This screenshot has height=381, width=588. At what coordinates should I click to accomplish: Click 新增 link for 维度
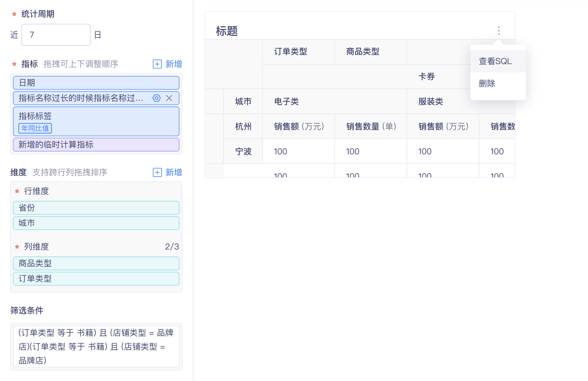tap(174, 172)
